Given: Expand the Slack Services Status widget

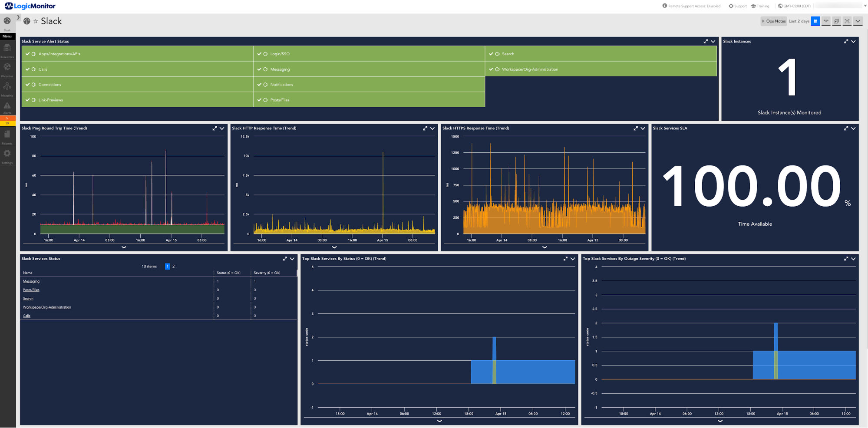Looking at the screenshot, I should point(285,259).
